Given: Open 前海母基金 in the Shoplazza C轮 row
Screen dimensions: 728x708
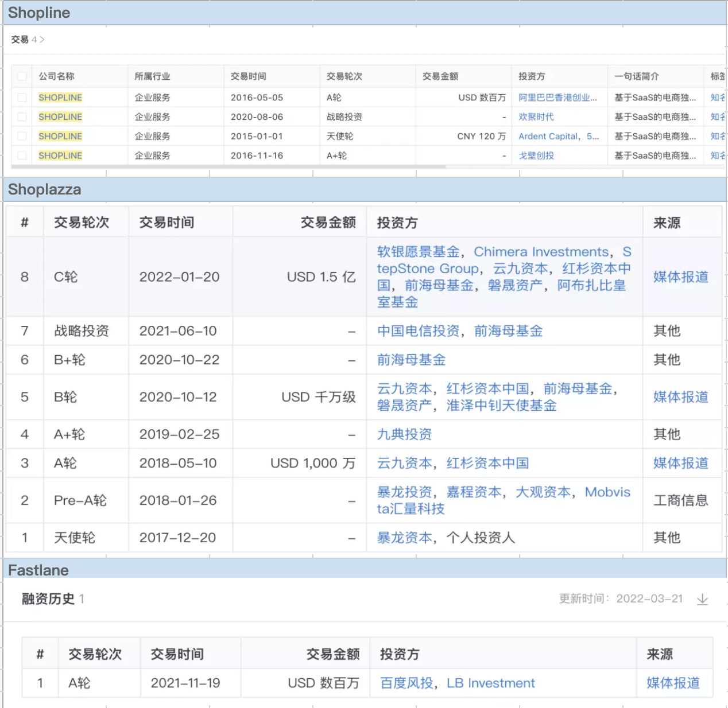Looking at the screenshot, I should pos(439,285).
